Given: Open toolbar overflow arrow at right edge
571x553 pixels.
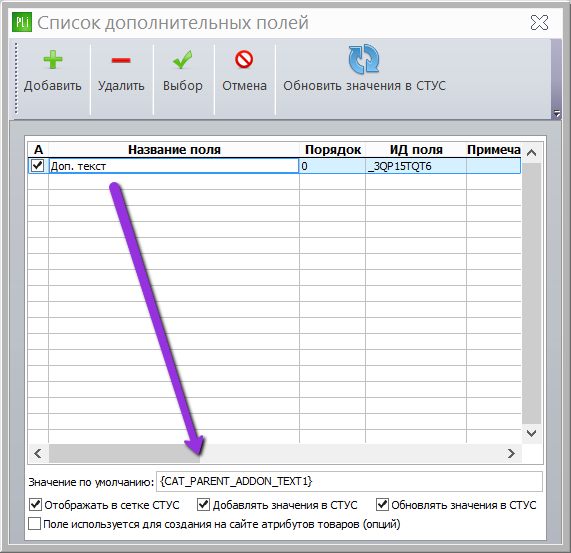Looking at the screenshot, I should point(557,114).
